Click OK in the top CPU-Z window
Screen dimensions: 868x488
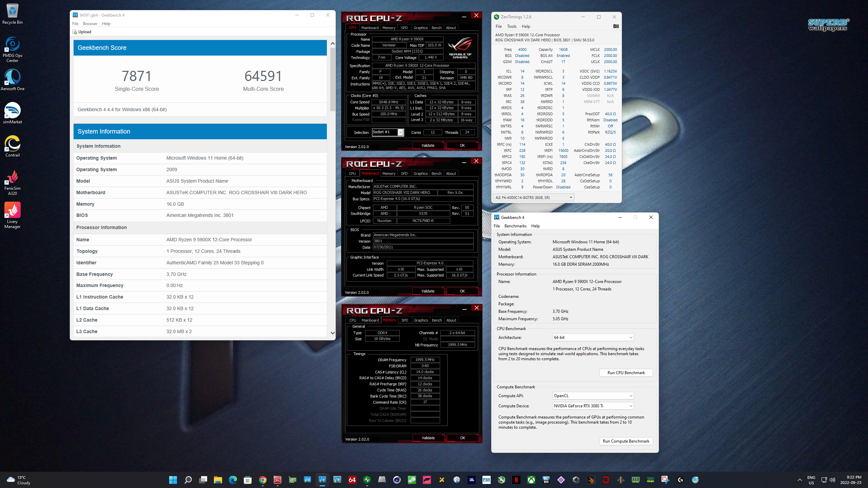point(462,145)
